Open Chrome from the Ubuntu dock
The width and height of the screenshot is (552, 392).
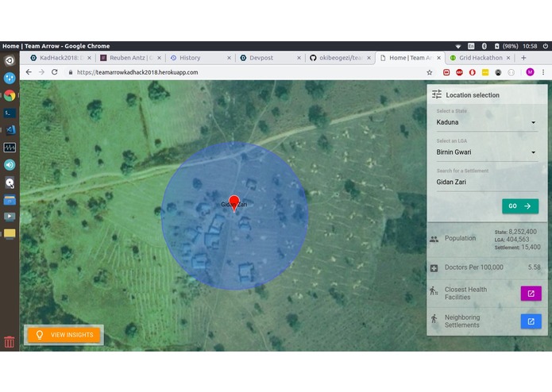pos(10,95)
